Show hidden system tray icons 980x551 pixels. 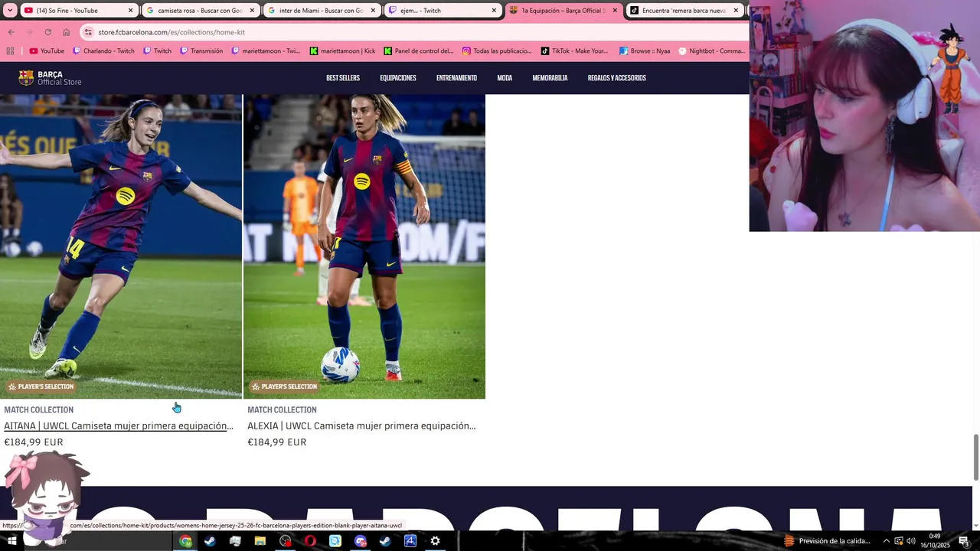point(887,541)
